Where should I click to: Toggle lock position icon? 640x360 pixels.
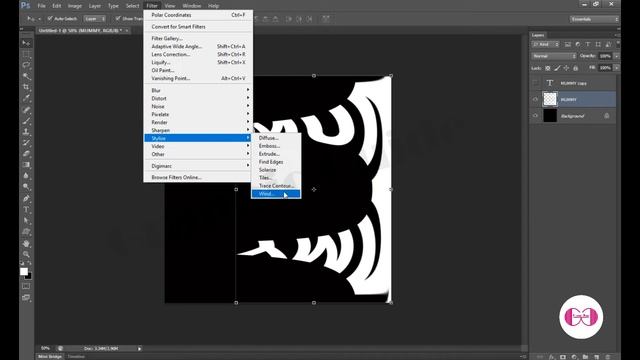(x=567, y=68)
